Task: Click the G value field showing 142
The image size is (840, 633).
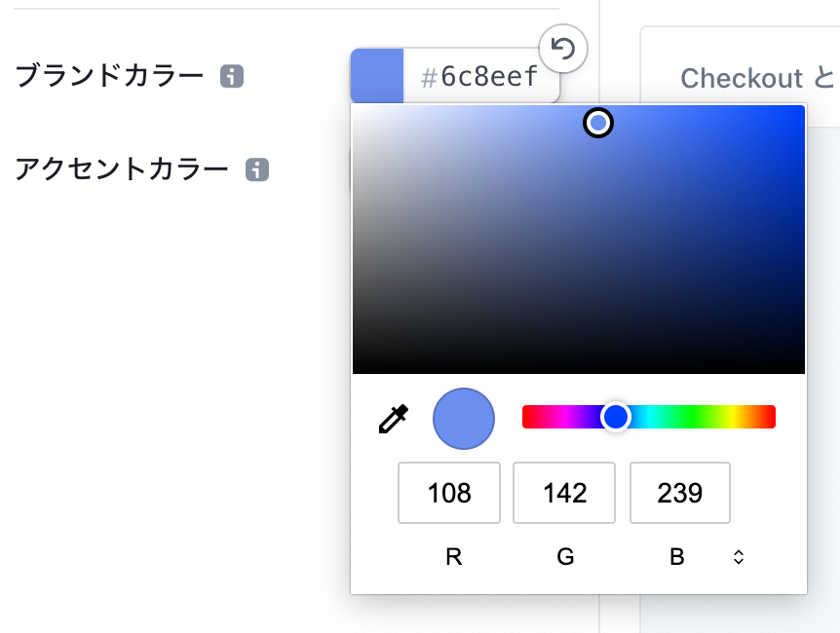Action: (563, 493)
